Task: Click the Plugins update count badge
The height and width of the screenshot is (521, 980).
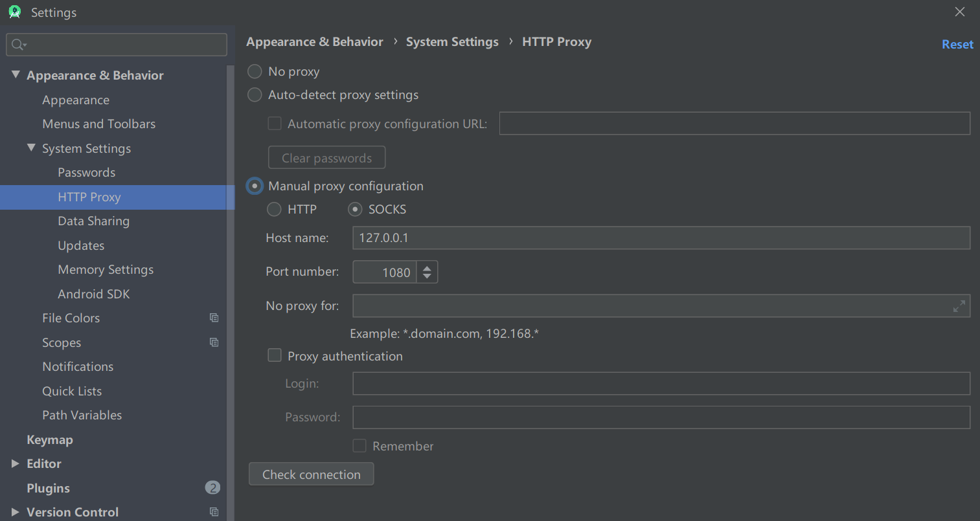Action: 212,488
